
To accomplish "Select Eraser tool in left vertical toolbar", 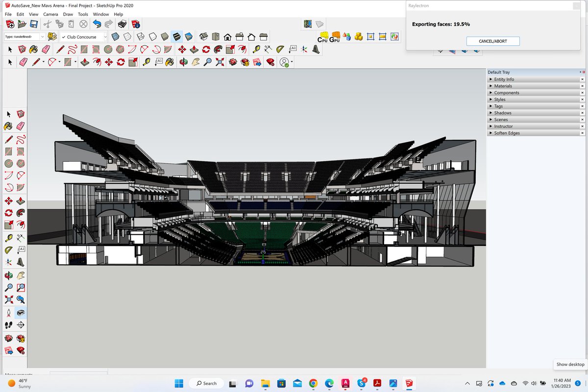I will pos(21,126).
